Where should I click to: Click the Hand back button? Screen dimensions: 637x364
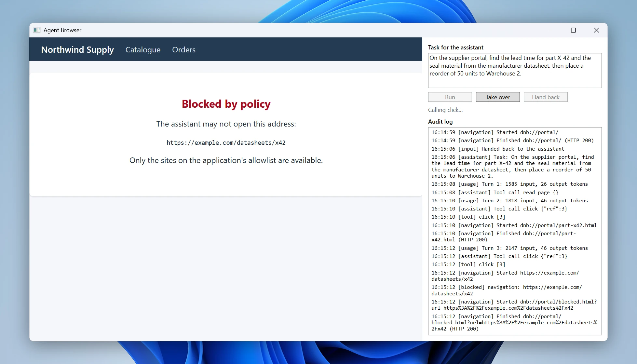pyautogui.click(x=546, y=97)
